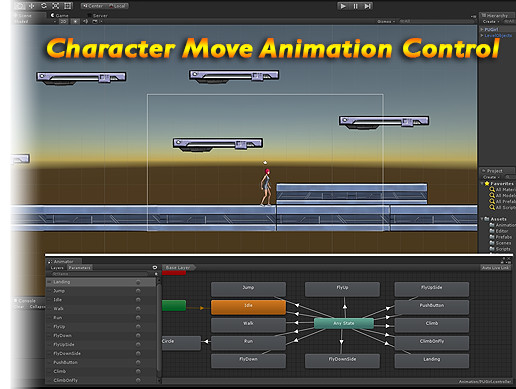Viewport: 516px width, 389px height.
Task: Fire the Jump trigger parameter radio
Action: [138, 291]
